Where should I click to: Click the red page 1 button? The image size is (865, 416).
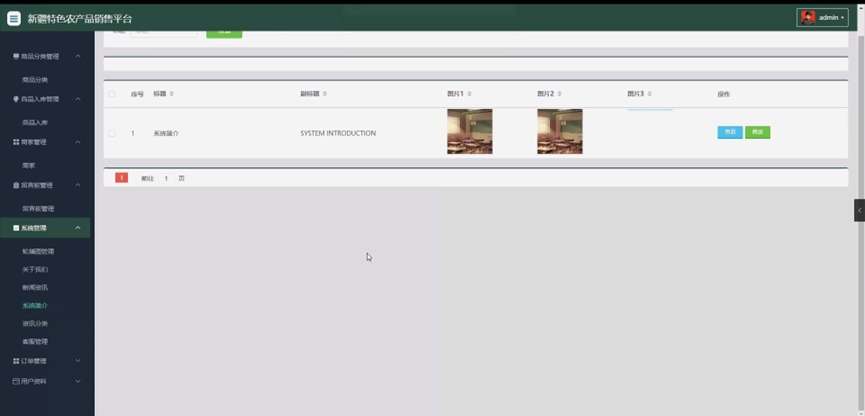[121, 178]
